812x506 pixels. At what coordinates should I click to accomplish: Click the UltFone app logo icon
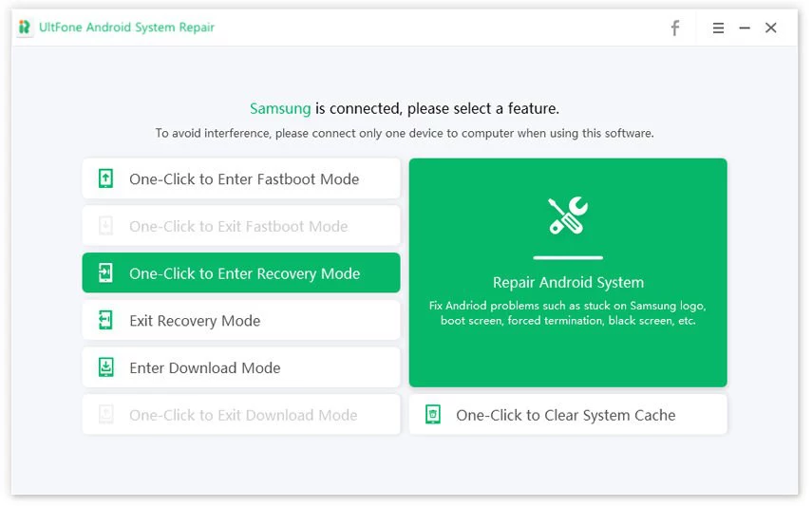pos(25,28)
